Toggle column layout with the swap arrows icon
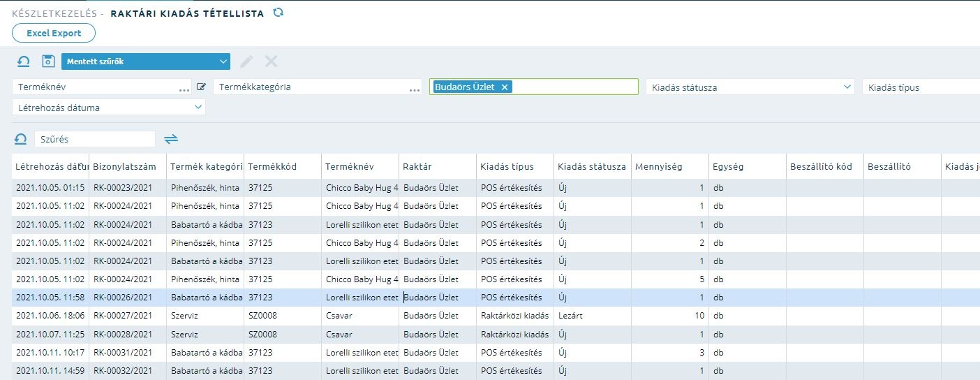The height and width of the screenshot is (380, 980). pos(171,139)
